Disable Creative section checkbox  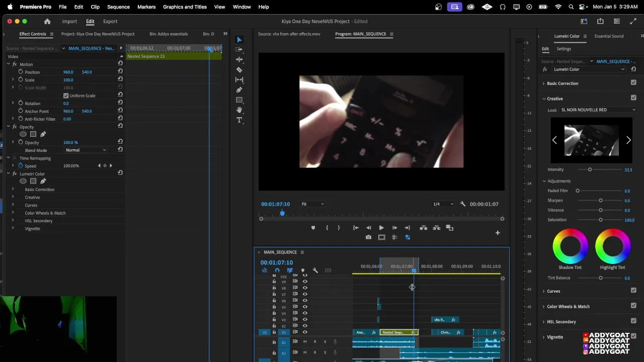tap(633, 98)
